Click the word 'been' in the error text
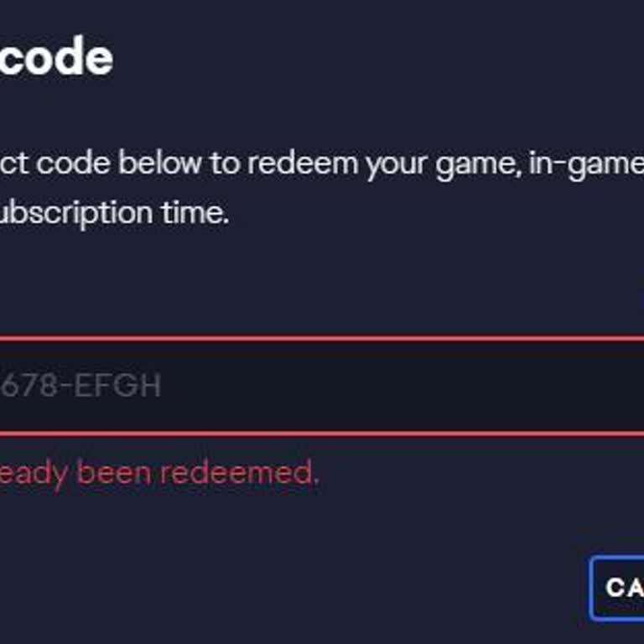644x644 pixels. tap(115, 474)
